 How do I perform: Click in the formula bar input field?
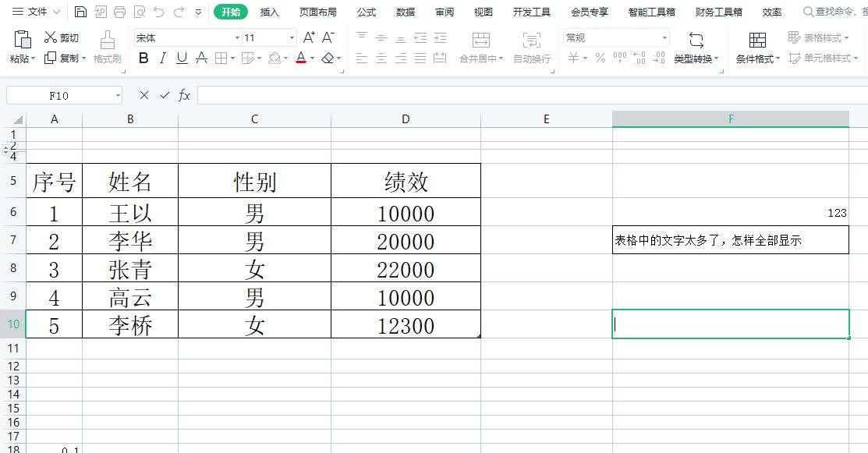click(533, 95)
